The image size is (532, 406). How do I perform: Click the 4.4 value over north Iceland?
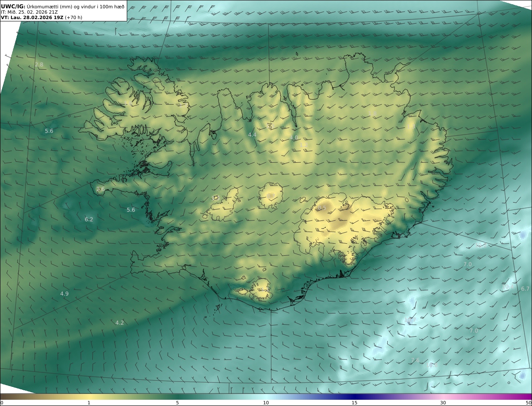(x=252, y=135)
